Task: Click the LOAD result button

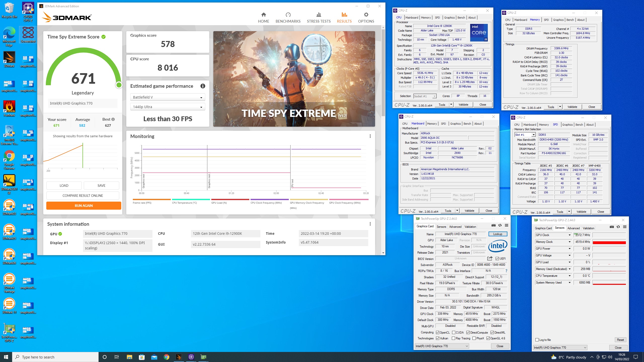Action: 64,186
